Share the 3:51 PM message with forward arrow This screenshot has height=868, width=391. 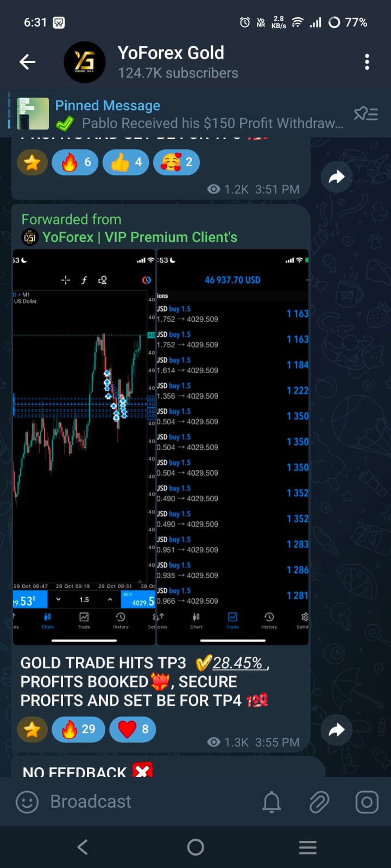coord(336,177)
